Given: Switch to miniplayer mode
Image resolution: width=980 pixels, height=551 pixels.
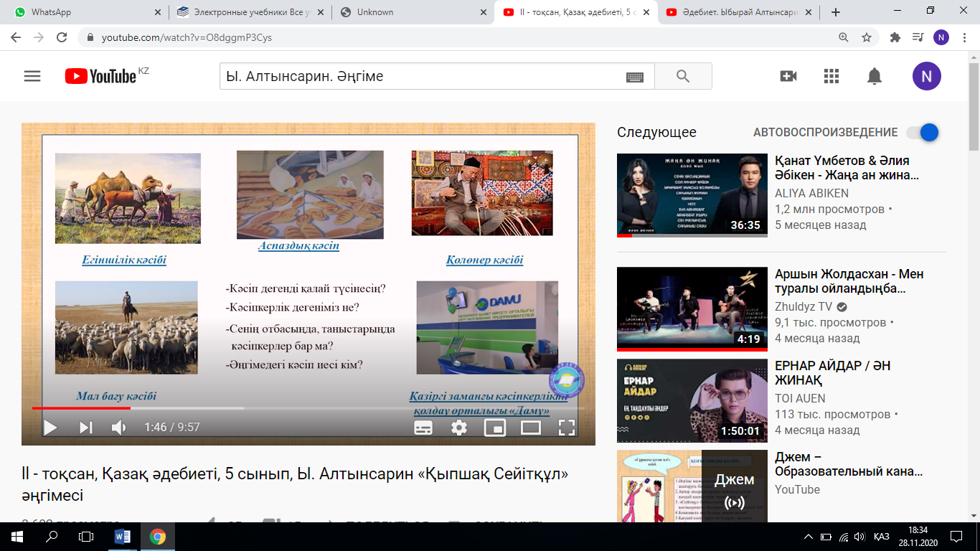Looking at the screenshot, I should 495,428.
